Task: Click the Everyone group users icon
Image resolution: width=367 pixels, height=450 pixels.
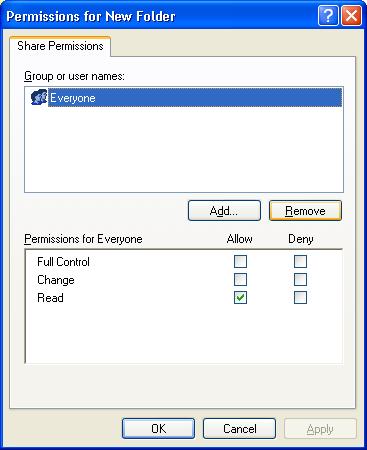Action: [39, 97]
